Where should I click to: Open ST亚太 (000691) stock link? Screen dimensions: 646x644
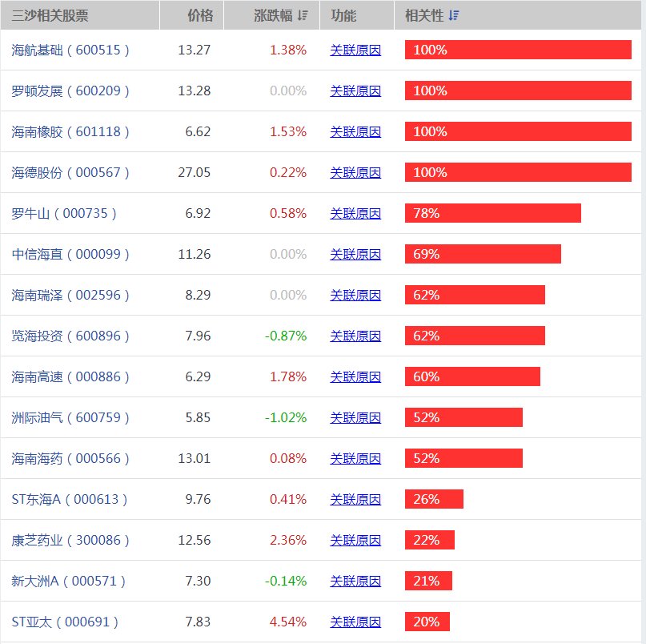pos(65,622)
